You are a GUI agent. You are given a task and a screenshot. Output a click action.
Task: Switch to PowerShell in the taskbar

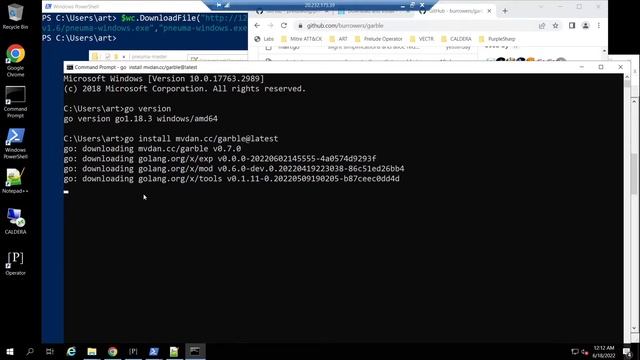(153, 351)
